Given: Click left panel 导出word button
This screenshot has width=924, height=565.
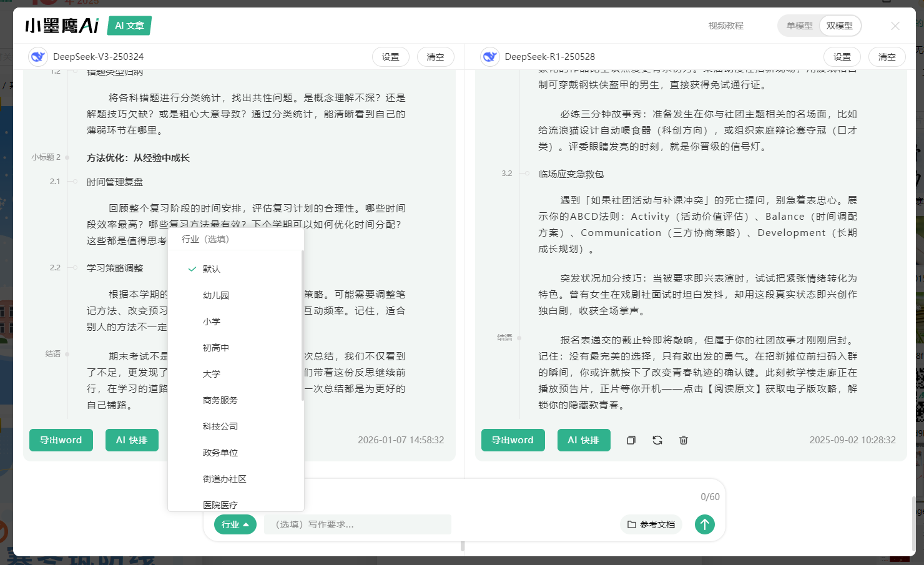Looking at the screenshot, I should [x=61, y=440].
